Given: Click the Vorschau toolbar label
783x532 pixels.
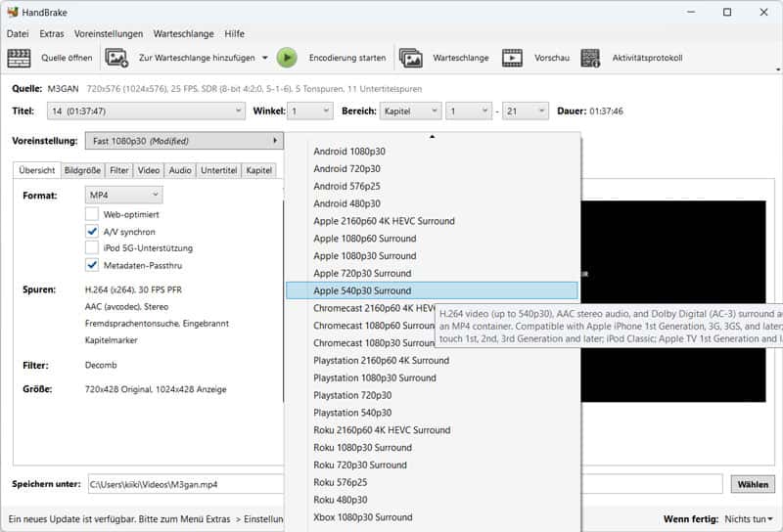Looking at the screenshot, I should coord(552,58).
